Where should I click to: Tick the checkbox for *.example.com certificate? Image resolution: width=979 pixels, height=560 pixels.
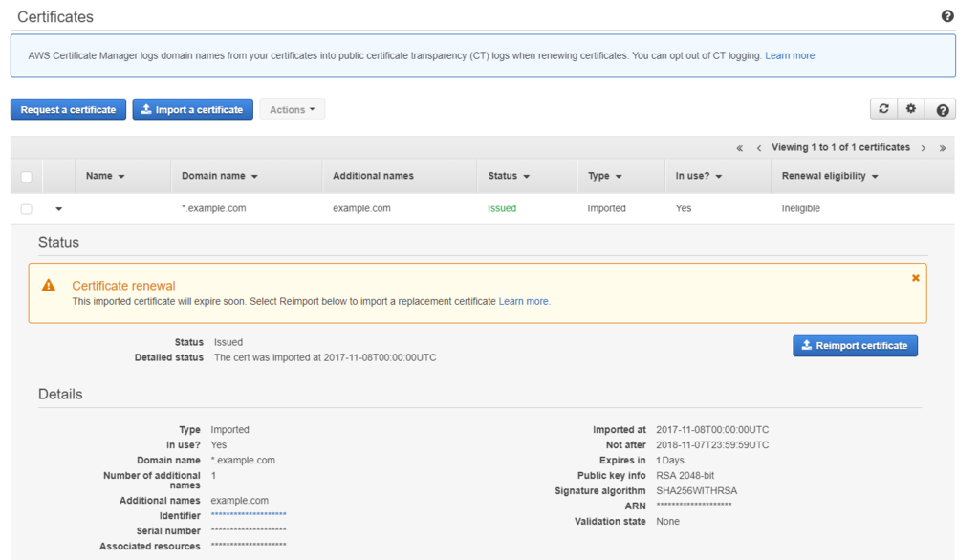[26, 208]
